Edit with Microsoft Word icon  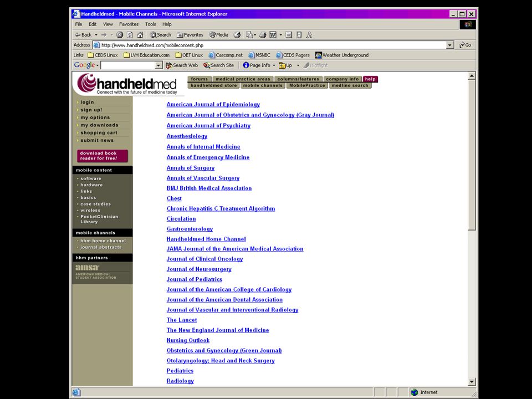[273, 34]
